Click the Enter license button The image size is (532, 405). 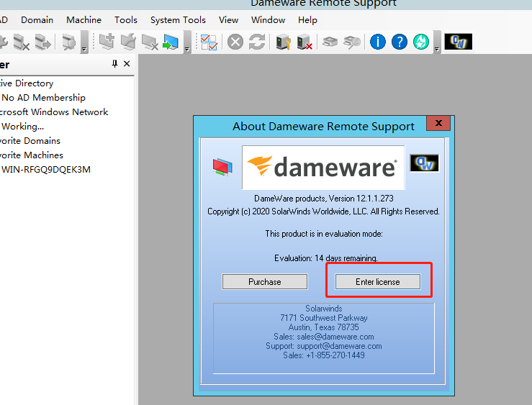(378, 282)
